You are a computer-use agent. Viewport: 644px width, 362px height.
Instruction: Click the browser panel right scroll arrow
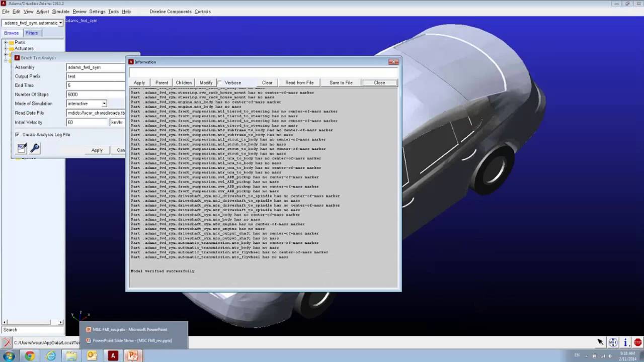coord(61,322)
